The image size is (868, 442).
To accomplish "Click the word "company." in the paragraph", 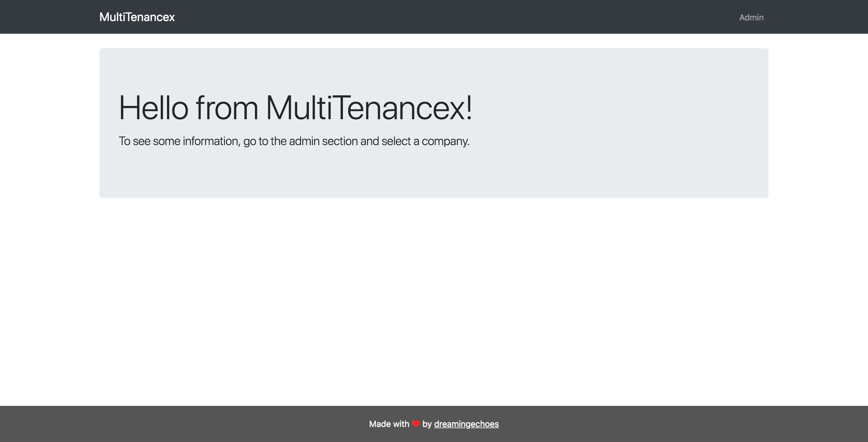I will point(445,141).
